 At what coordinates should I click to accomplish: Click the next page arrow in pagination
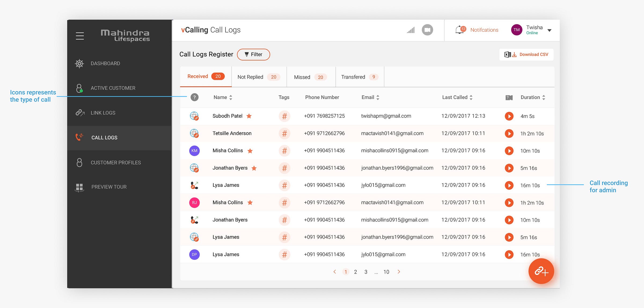(399, 272)
